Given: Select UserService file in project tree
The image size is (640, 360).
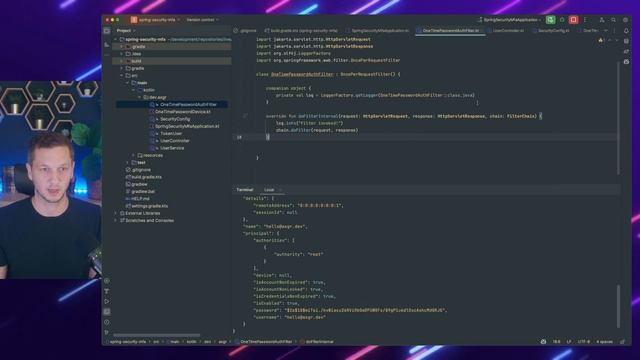Looking at the screenshot, I should 171,148.
